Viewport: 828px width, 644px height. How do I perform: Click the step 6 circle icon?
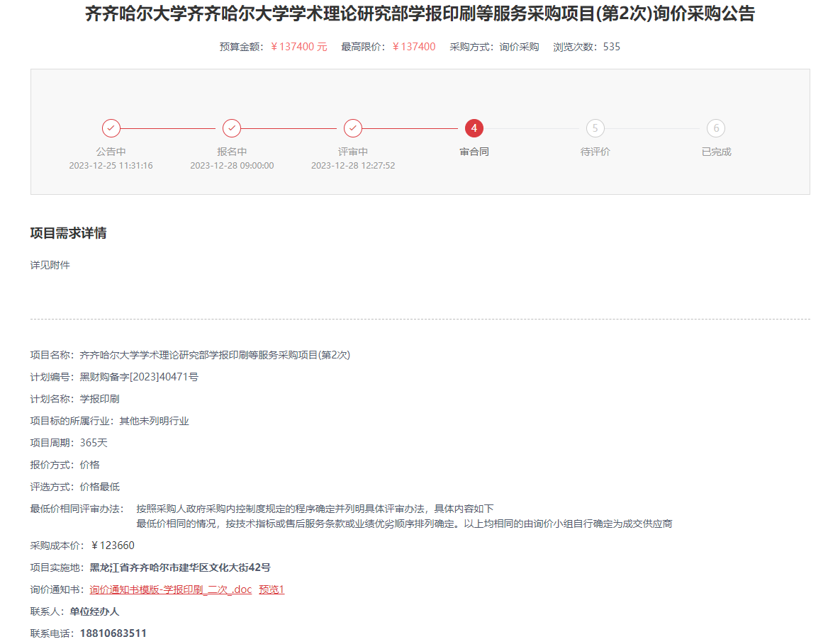tap(716, 128)
